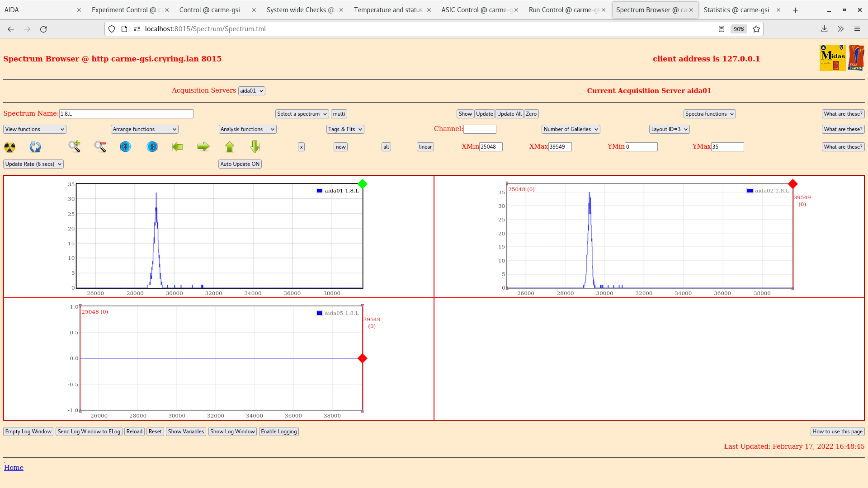Viewport: 868px width, 488px height.
Task: Expand the View functions dropdown
Action: coord(35,129)
